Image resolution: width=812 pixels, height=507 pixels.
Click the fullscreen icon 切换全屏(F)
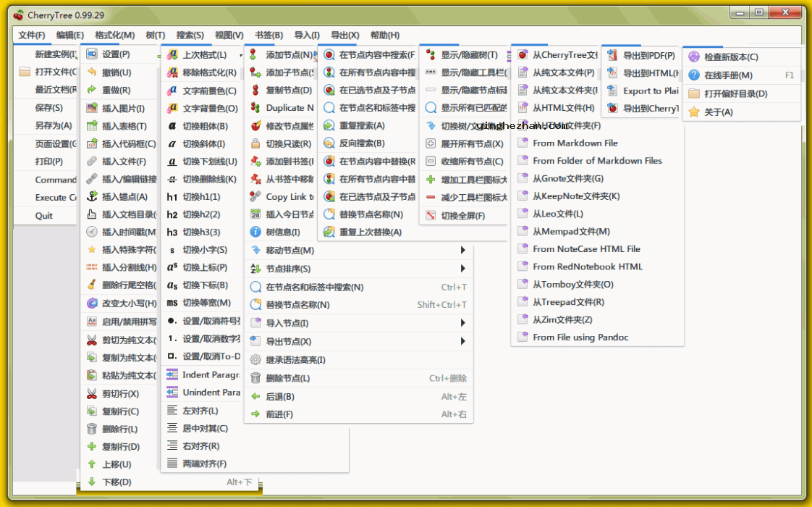tap(431, 215)
